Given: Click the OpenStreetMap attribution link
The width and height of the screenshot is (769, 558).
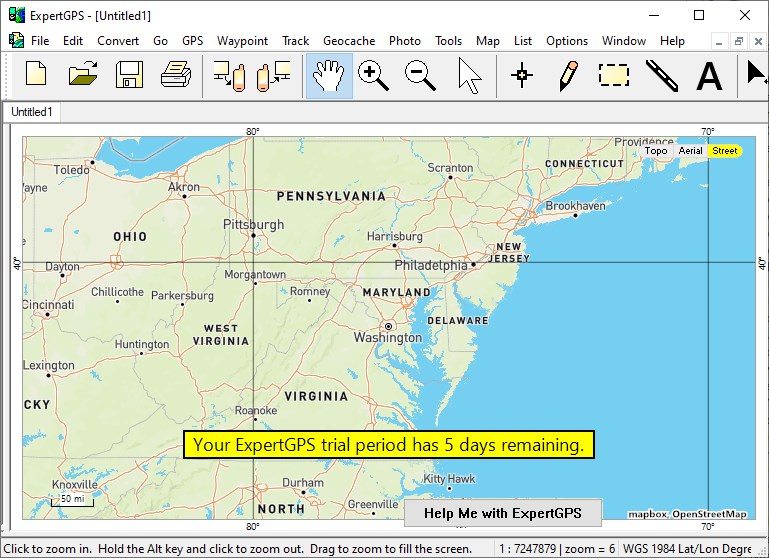Looking at the screenshot, I should (x=709, y=514).
